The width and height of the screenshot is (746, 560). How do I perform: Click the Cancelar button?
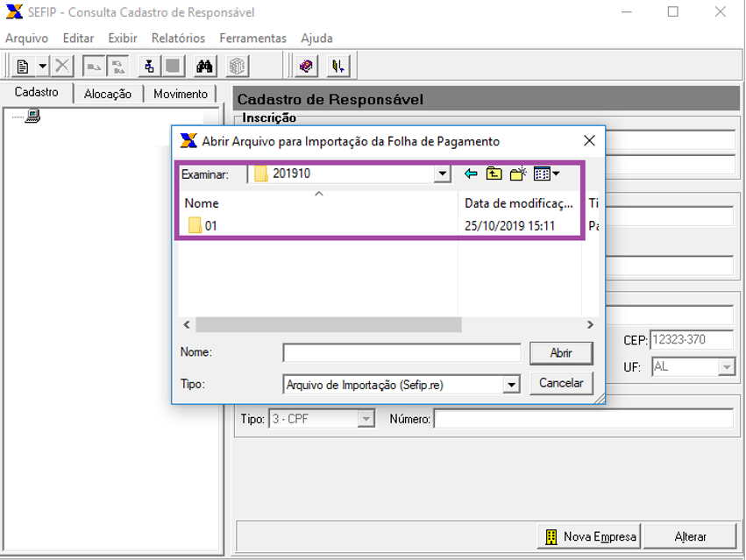point(561,383)
